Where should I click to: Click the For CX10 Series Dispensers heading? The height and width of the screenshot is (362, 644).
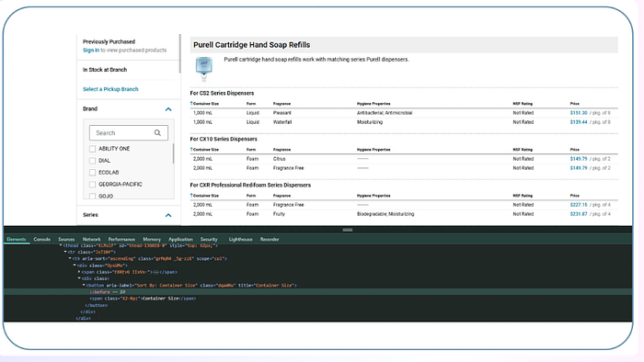point(224,139)
